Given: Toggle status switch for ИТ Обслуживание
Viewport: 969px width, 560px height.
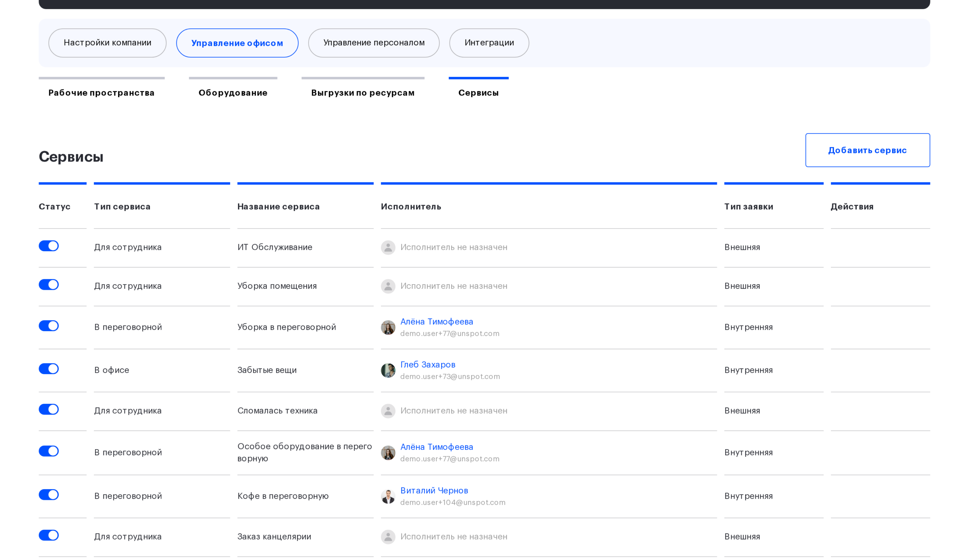Looking at the screenshot, I should pyautogui.click(x=48, y=246).
